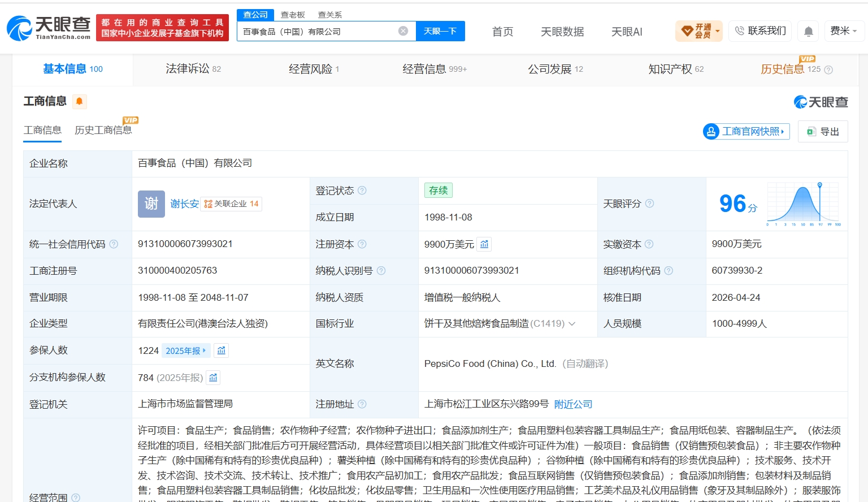Viewport: 868px width, 502px height.
Task: Click the 谢 avatar of legal representative
Action: pos(151,204)
